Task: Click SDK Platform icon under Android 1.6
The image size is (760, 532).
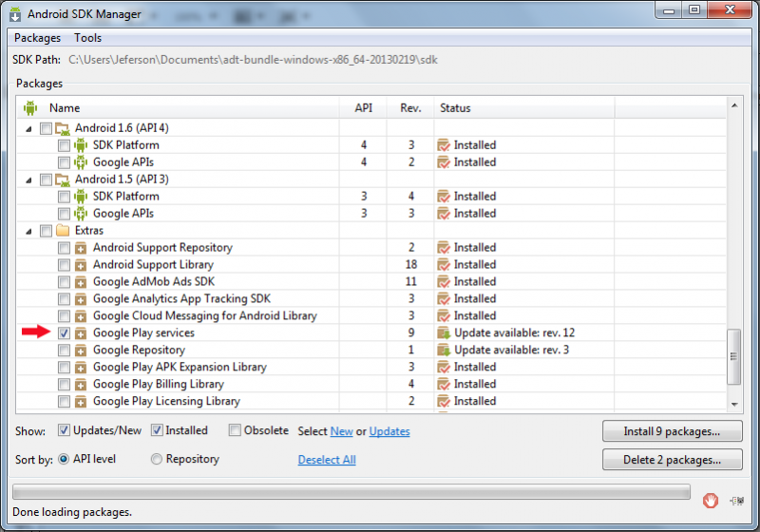Action: tap(81, 144)
